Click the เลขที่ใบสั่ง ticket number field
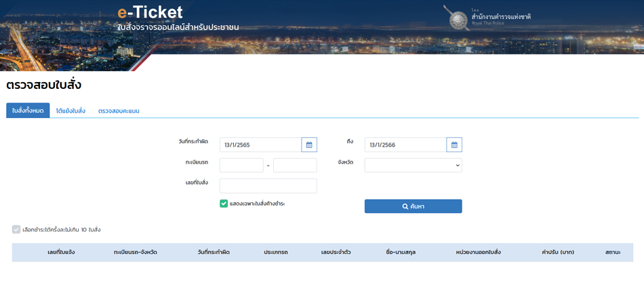644x281 pixels. (x=268, y=186)
